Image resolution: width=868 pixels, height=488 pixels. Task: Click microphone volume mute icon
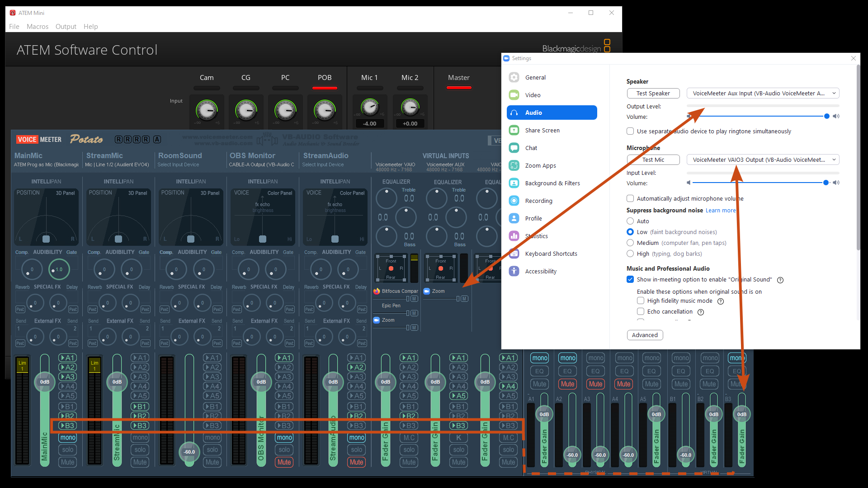[689, 183]
